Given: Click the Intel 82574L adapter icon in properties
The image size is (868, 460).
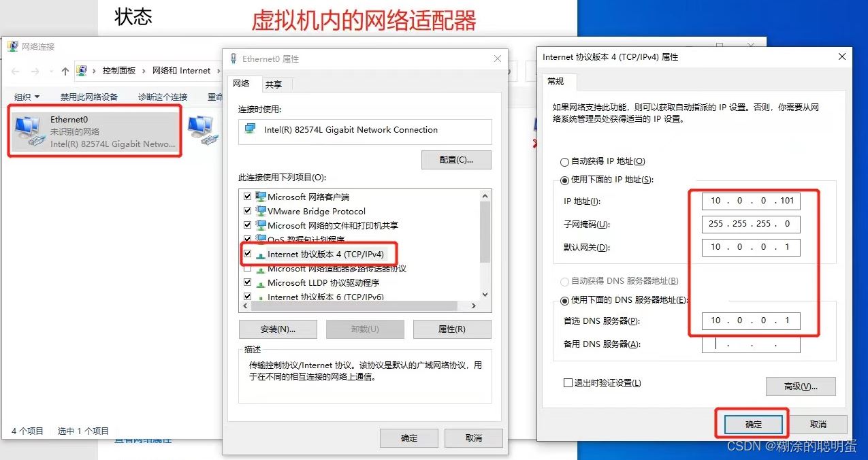Looking at the screenshot, I should (x=251, y=129).
